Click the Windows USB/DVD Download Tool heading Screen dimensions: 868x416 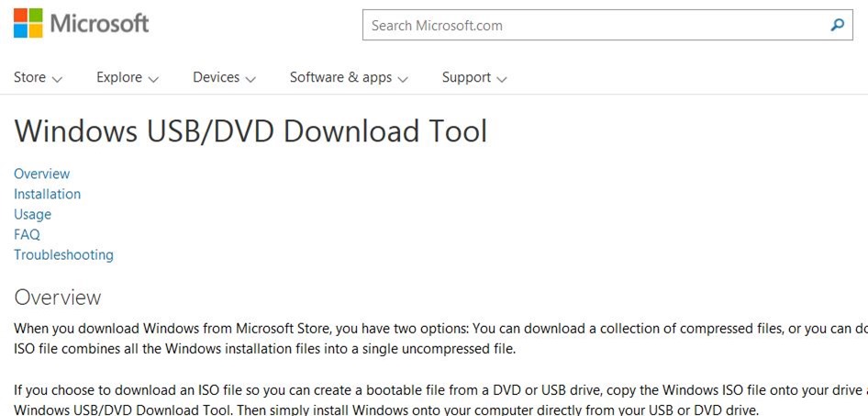tap(250, 130)
